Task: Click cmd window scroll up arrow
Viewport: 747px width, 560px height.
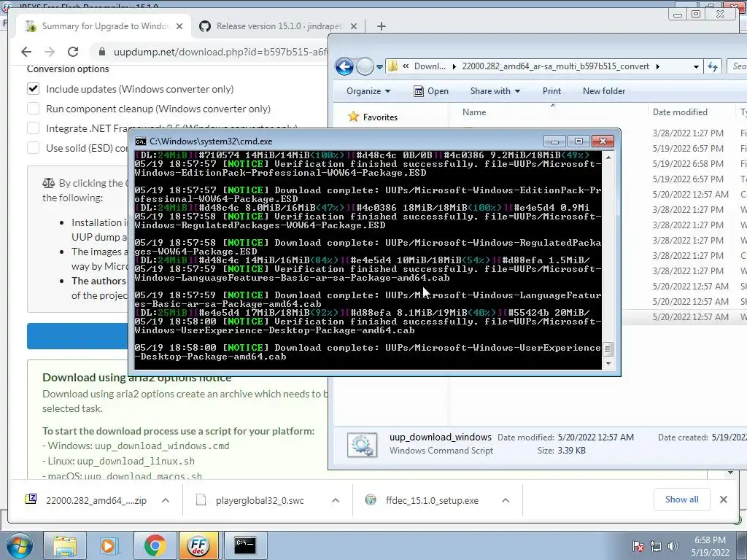Action: (608, 157)
